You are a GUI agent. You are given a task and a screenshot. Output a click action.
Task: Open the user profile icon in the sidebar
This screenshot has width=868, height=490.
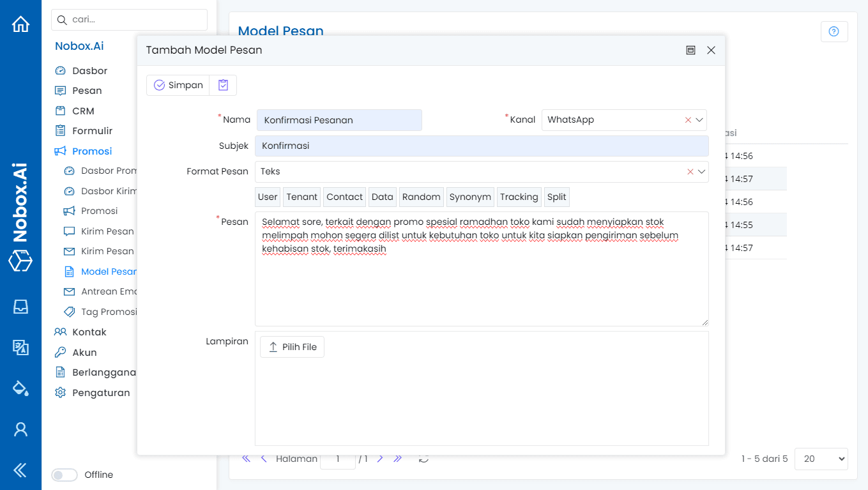pos(20,429)
